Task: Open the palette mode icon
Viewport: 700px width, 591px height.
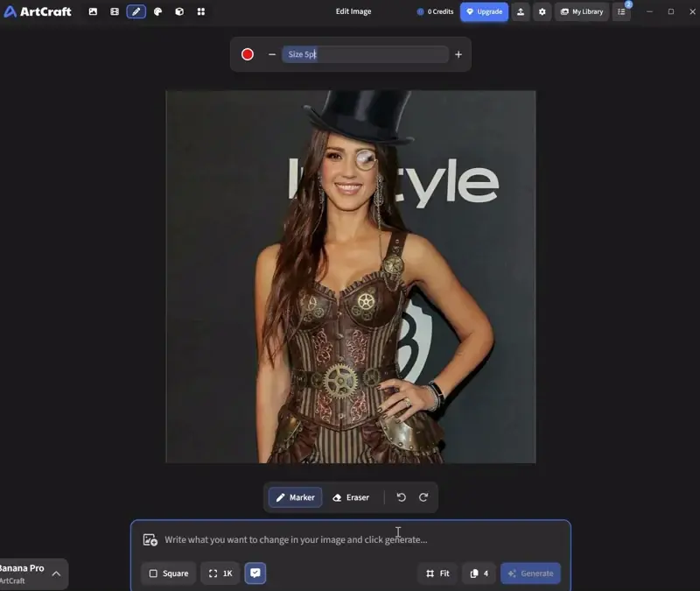Action: pos(158,11)
